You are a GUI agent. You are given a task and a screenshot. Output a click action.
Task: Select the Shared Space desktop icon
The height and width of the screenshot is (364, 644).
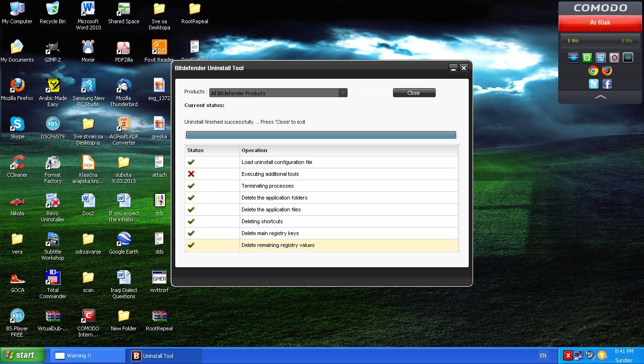pyautogui.click(x=124, y=13)
